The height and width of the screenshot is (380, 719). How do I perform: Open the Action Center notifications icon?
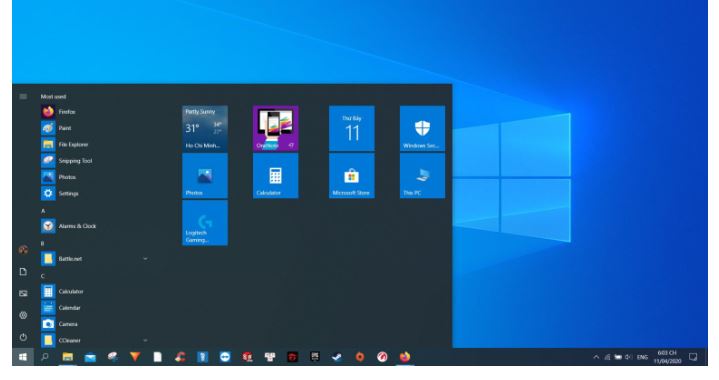[x=693, y=357]
